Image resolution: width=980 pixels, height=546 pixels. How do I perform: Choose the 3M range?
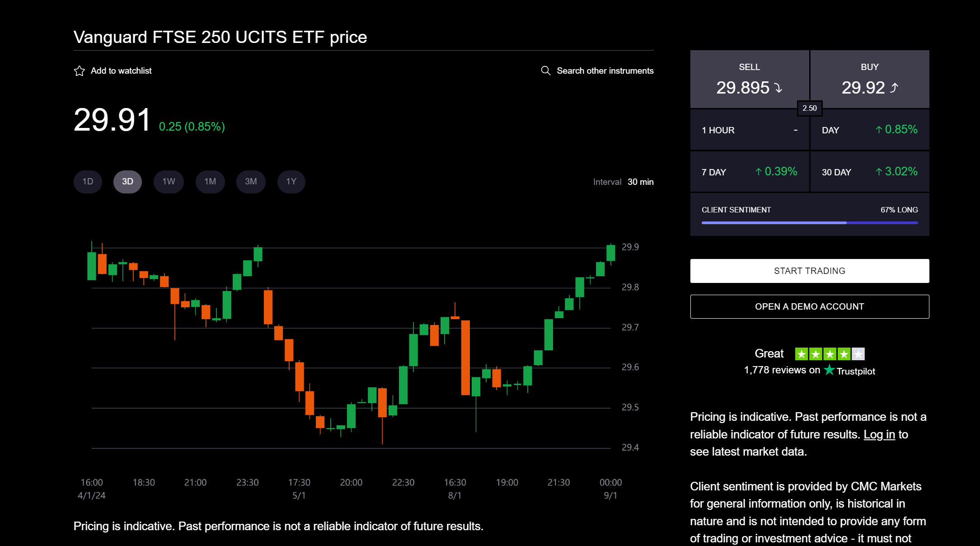251,182
